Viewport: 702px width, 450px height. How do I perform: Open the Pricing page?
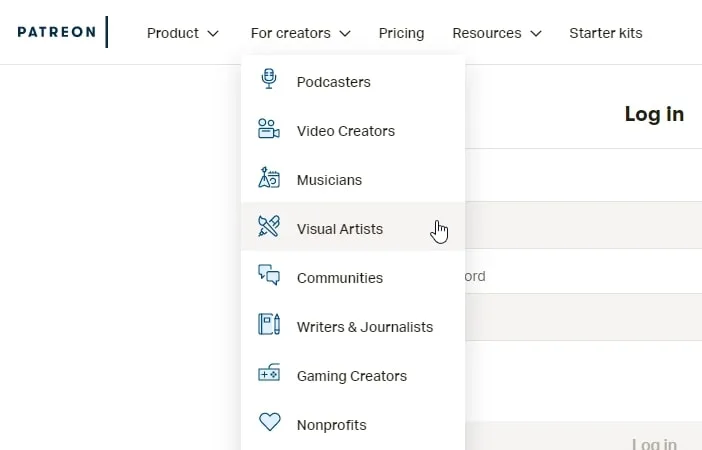401,33
